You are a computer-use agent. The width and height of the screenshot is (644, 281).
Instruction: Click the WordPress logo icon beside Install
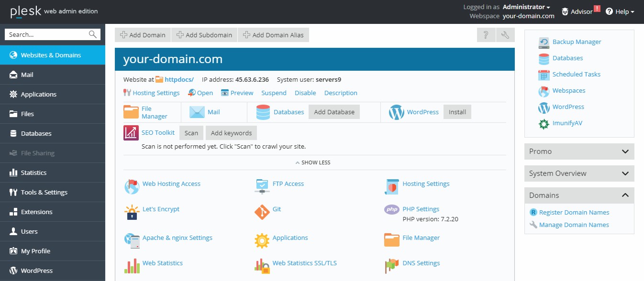click(x=397, y=112)
